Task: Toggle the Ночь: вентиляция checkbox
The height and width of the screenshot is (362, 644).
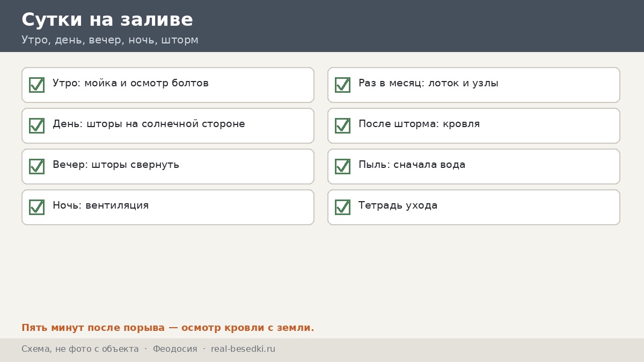Action: tap(36, 207)
